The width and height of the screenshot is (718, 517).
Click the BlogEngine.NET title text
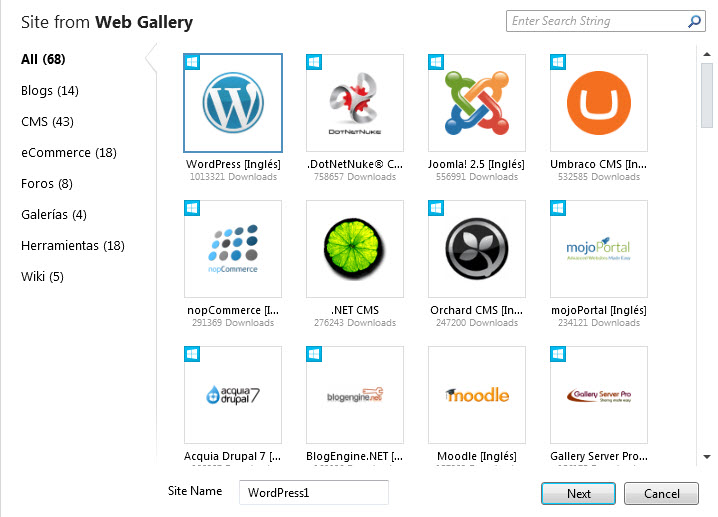[x=354, y=457]
